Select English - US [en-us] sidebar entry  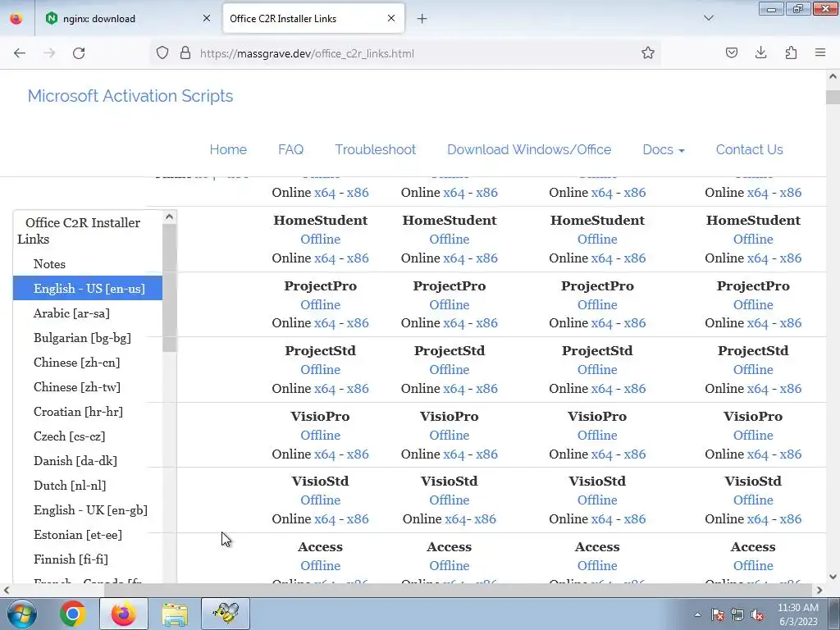coord(88,288)
